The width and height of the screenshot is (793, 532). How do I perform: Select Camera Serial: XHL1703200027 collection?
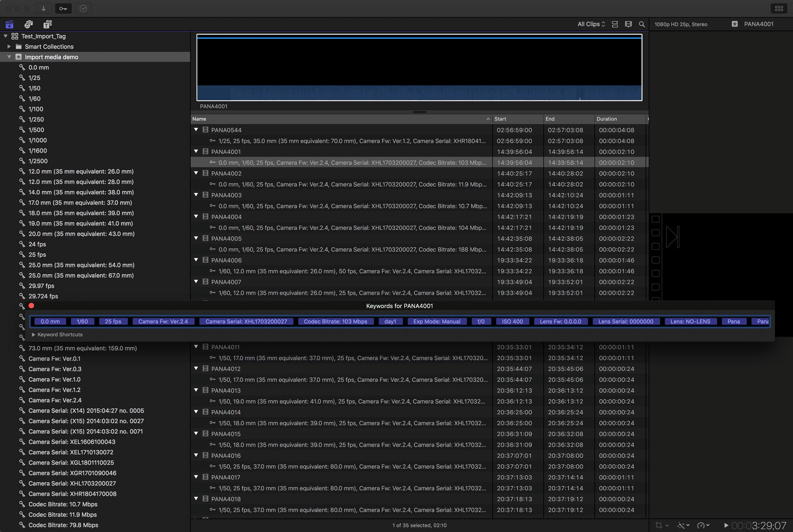pos(72,484)
